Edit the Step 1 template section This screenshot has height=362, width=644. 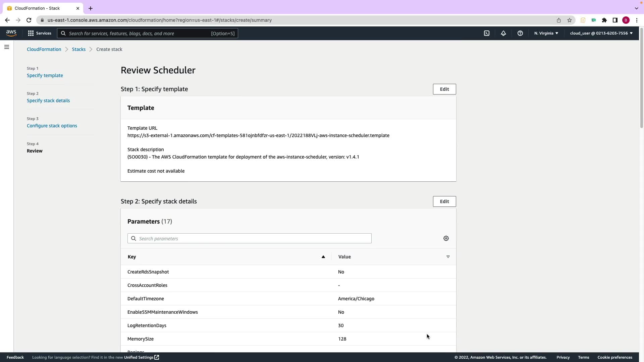[x=444, y=89]
